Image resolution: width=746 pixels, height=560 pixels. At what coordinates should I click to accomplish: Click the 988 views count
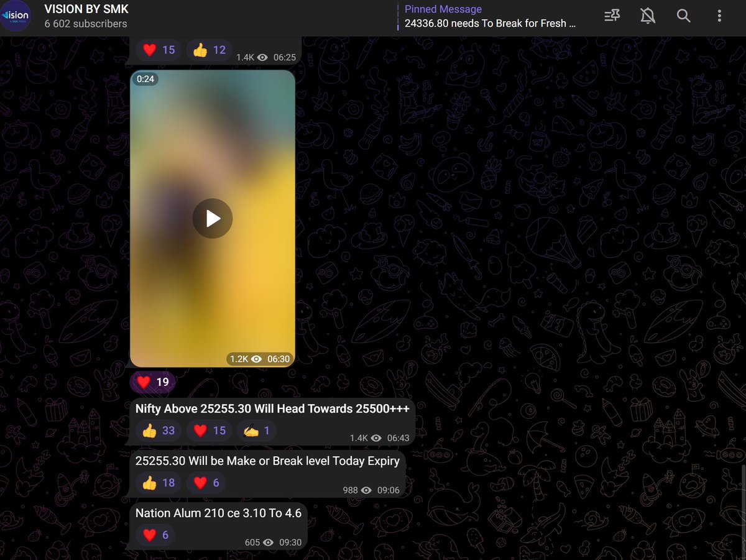pyautogui.click(x=351, y=490)
